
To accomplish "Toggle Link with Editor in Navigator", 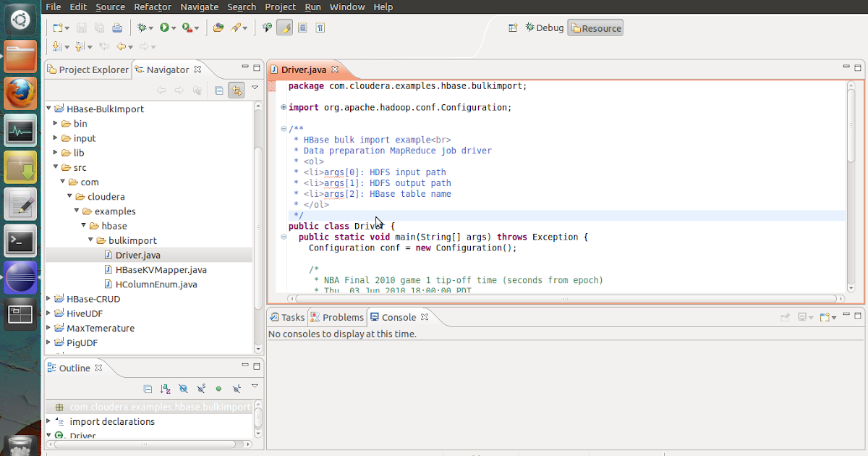I will coord(236,90).
